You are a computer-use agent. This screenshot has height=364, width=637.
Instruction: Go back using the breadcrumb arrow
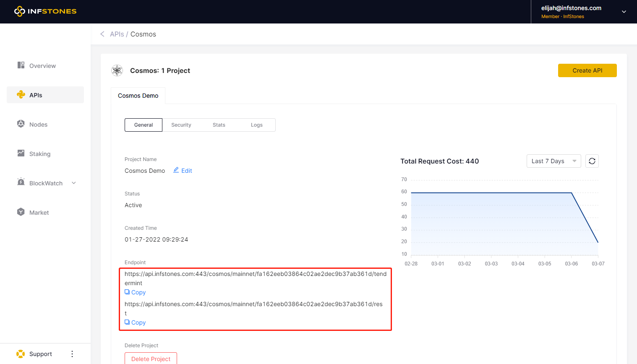[102, 34]
